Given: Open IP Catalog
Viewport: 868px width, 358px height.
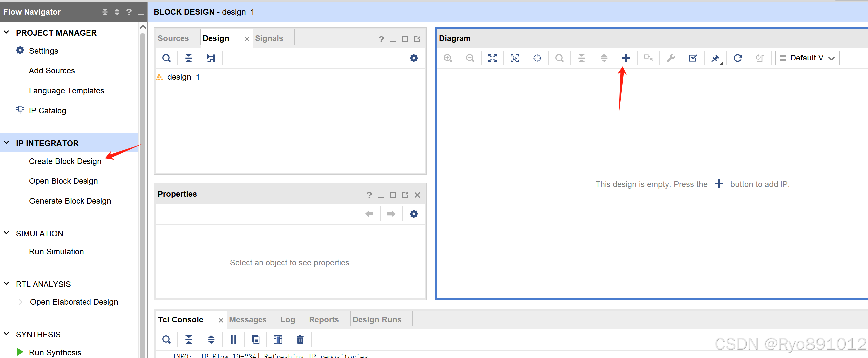Looking at the screenshot, I should (47, 110).
